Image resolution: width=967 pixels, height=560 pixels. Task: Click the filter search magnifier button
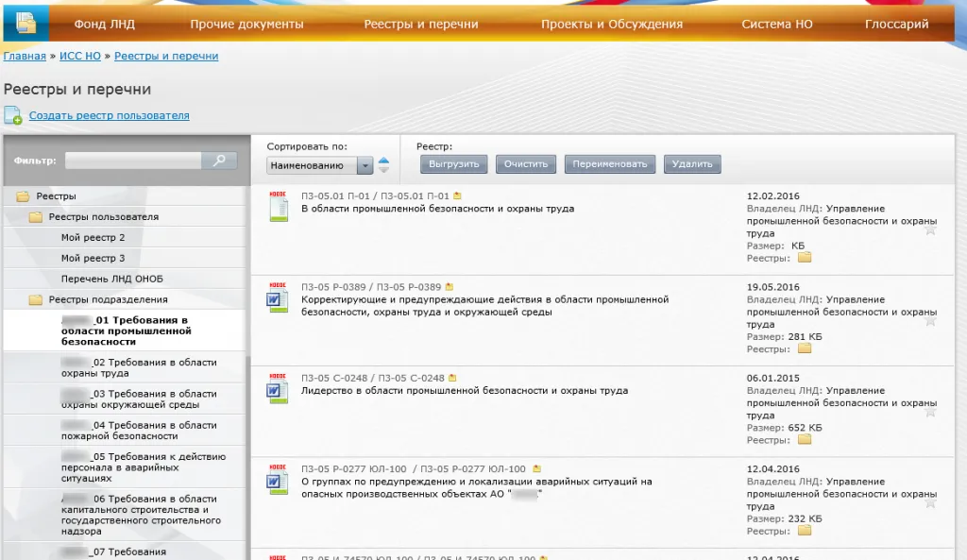click(219, 161)
